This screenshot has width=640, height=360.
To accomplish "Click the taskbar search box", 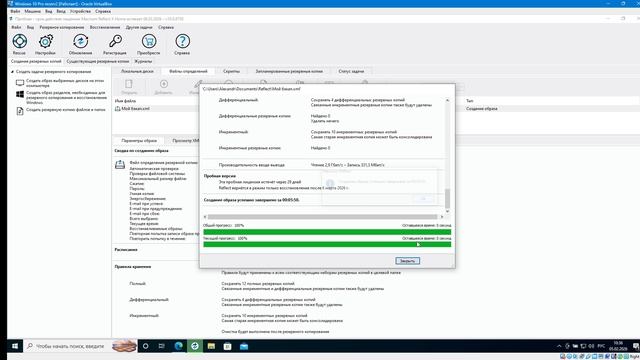I will tap(81, 346).
